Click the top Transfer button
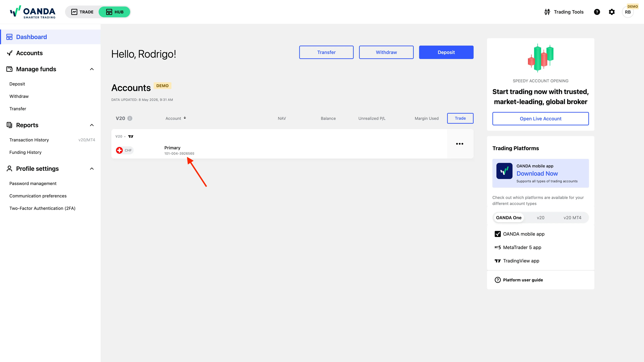This screenshot has height=362, width=644. pos(326,52)
